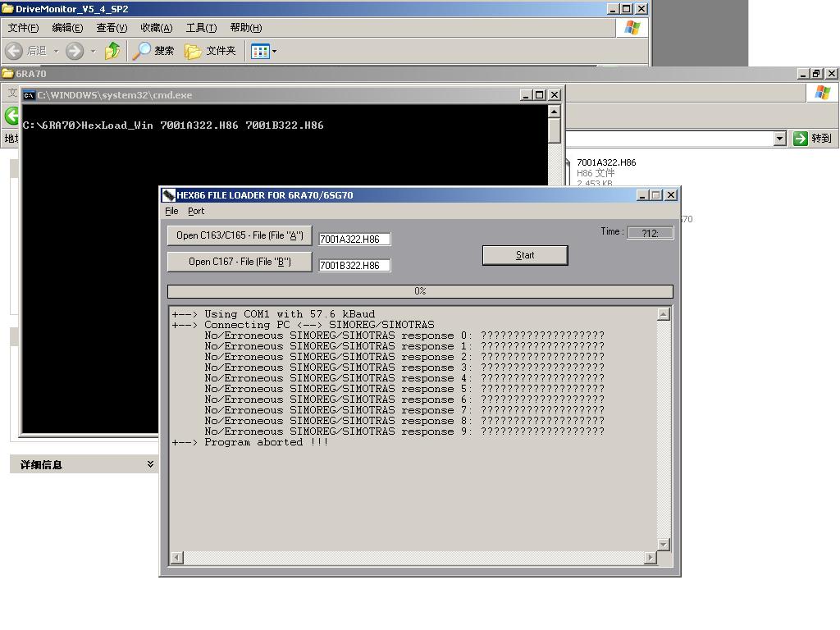Restore the 6RA70 window
The width and height of the screenshot is (840, 630).
point(817,73)
